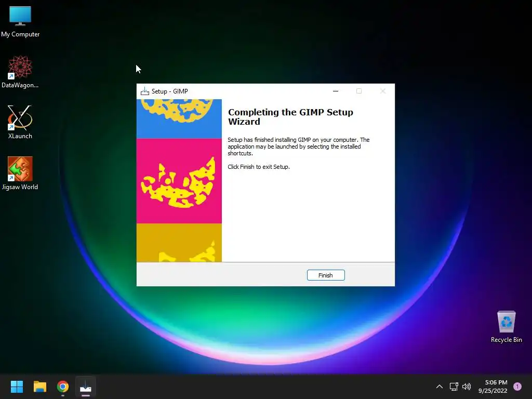The height and width of the screenshot is (399, 532).
Task: Open Google Chrome from the taskbar
Action: 63,387
